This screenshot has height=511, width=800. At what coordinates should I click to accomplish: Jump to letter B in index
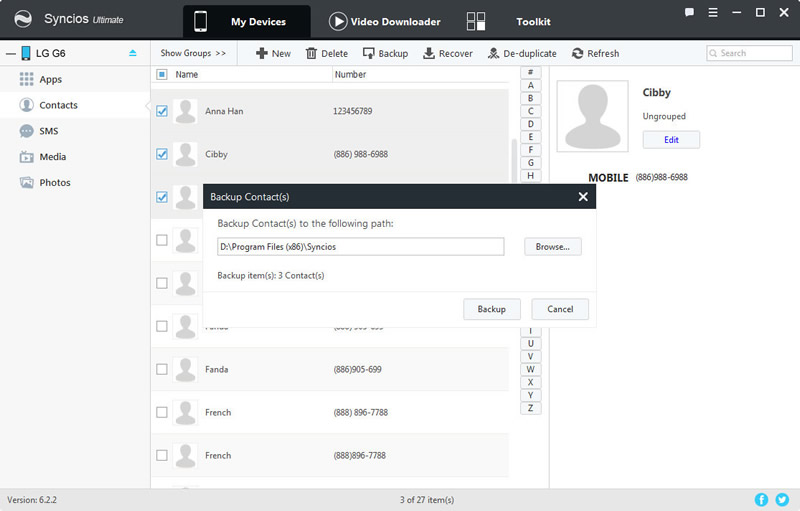tap(531, 98)
